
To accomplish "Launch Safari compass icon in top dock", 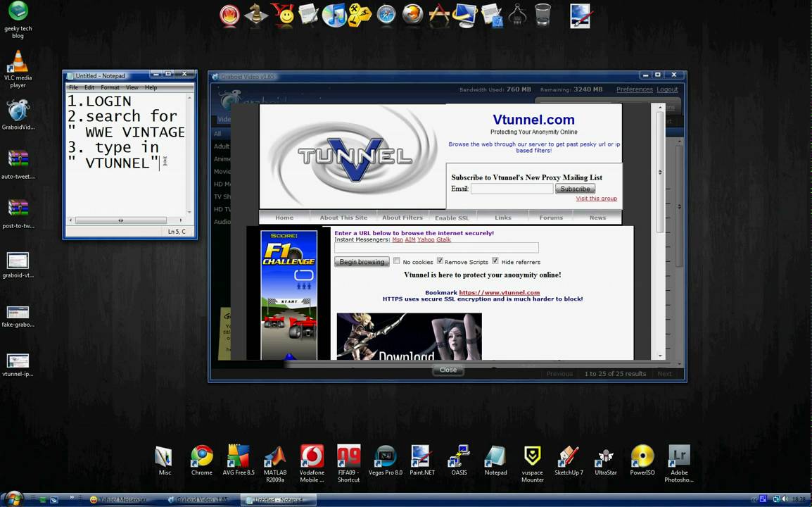I will coord(386,15).
